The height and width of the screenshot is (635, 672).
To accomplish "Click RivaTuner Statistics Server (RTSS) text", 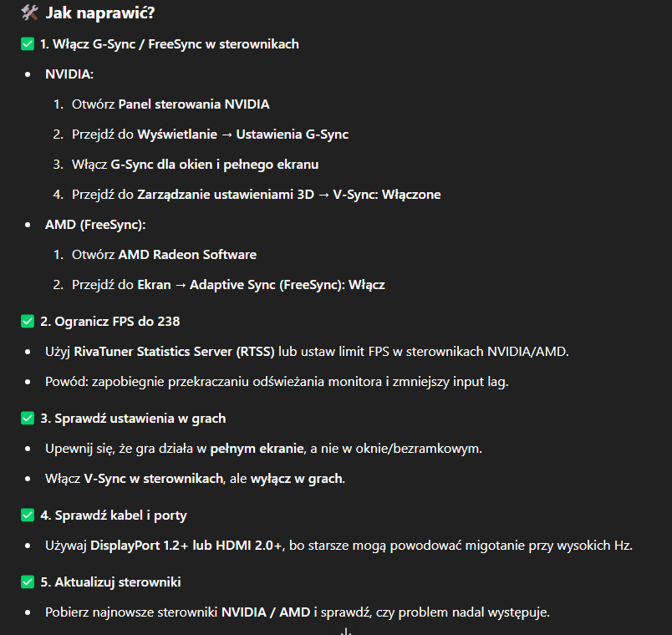I will (x=174, y=352).
